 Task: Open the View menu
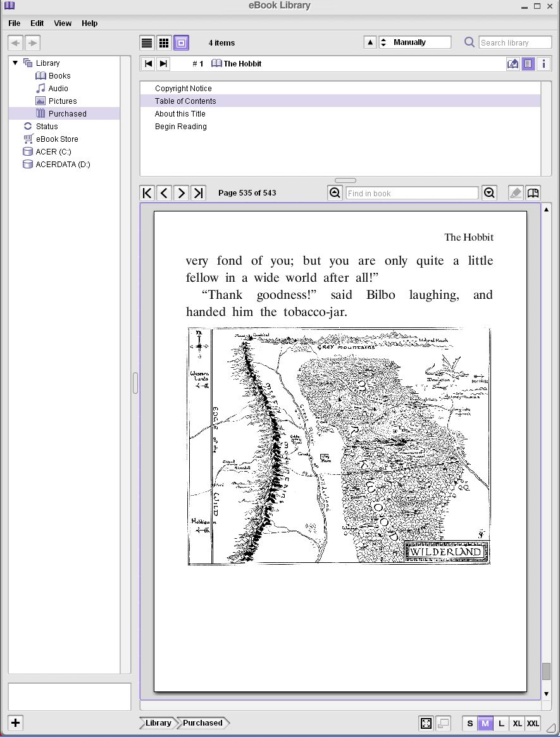[63, 23]
